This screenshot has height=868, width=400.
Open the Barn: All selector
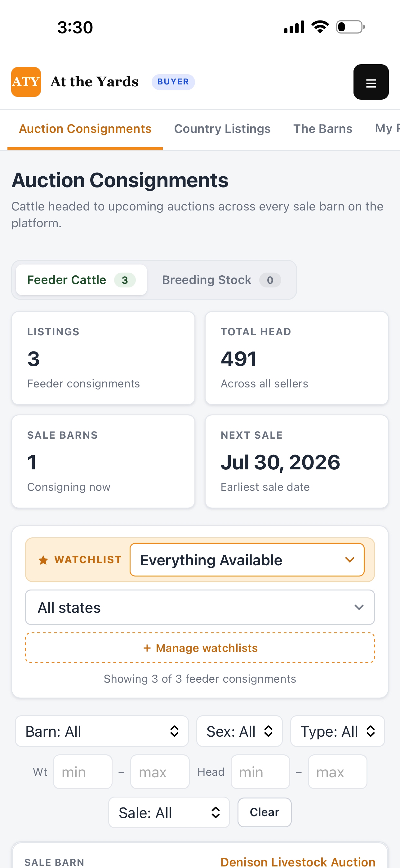click(x=102, y=731)
